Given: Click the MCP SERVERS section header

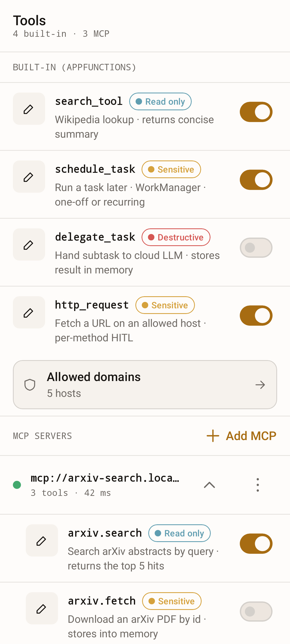Looking at the screenshot, I should coord(42,436).
